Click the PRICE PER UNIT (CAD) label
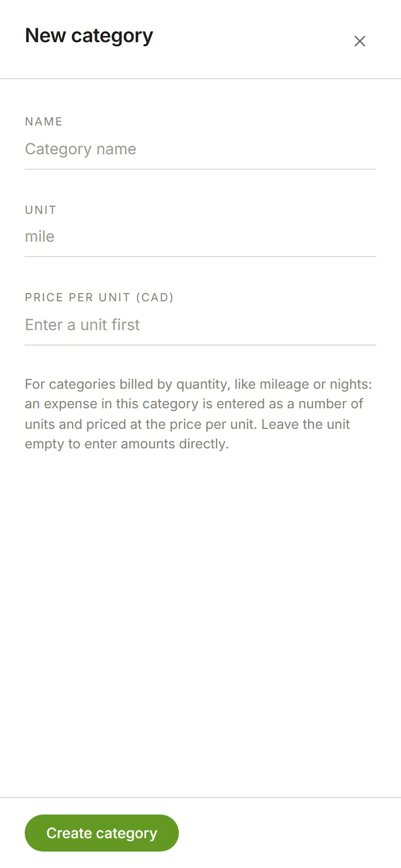401x868 pixels. (x=99, y=297)
